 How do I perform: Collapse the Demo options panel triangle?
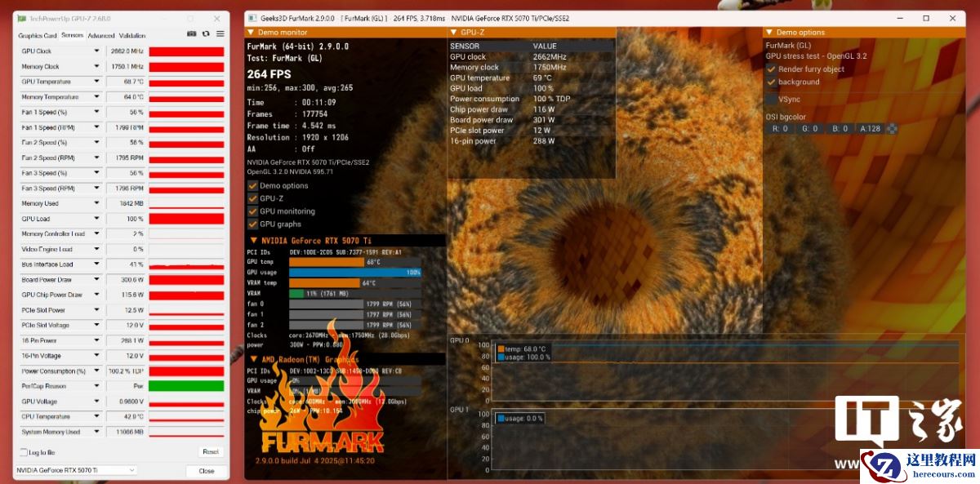(769, 32)
